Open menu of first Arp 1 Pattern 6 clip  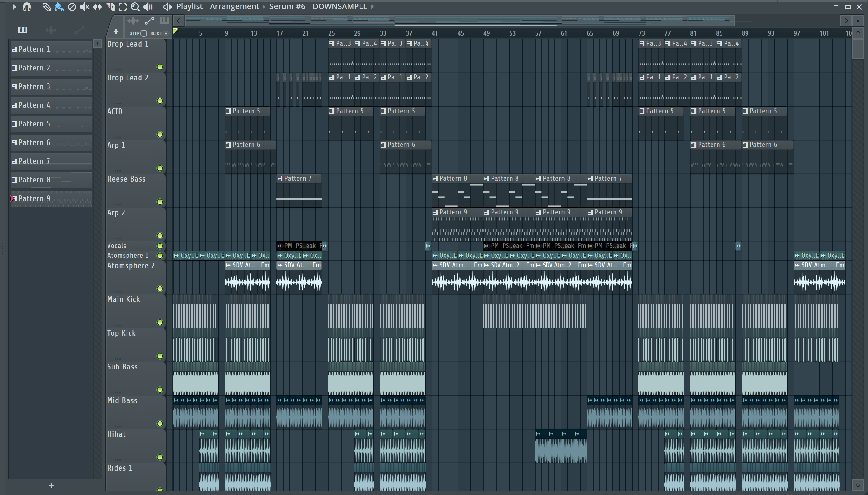[x=228, y=145]
